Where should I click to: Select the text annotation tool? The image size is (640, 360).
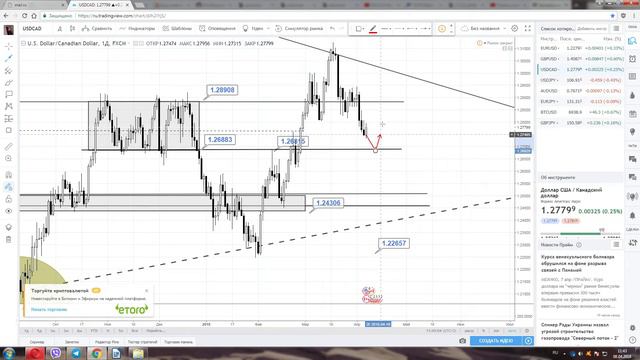9,94
